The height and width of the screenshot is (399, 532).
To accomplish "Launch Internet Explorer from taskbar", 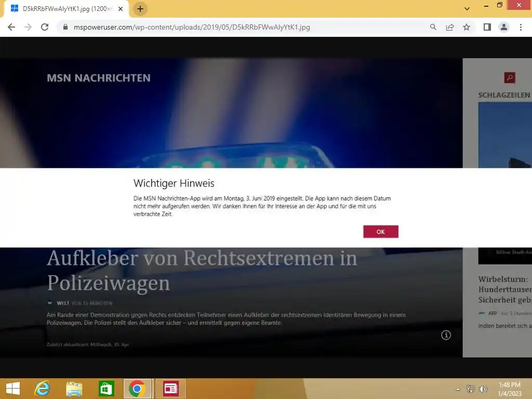I will 43,389.
